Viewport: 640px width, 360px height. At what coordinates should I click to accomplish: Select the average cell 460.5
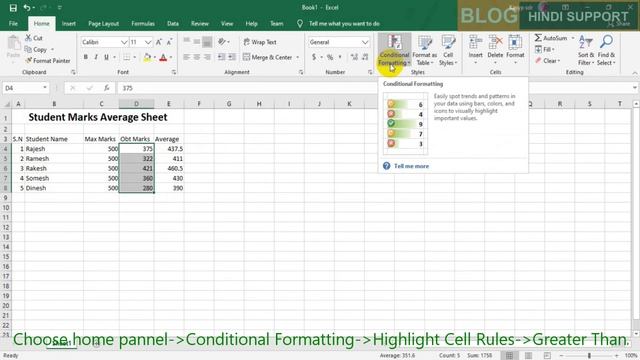[169, 169]
